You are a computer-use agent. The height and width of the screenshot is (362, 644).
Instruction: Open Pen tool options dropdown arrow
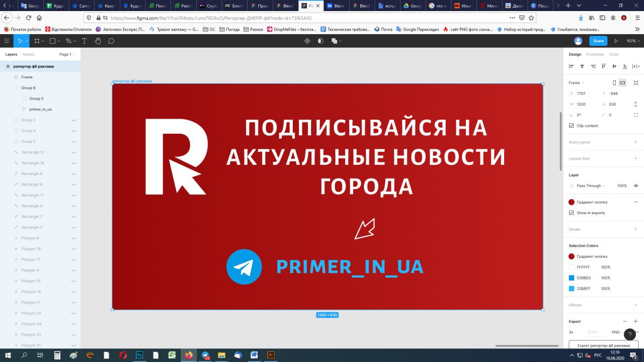point(75,41)
